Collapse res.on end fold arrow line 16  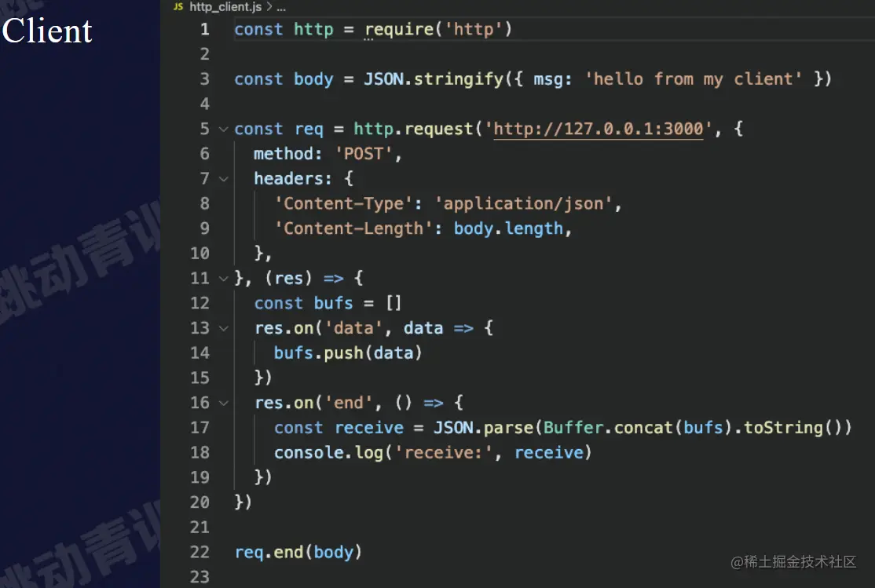[x=223, y=403]
